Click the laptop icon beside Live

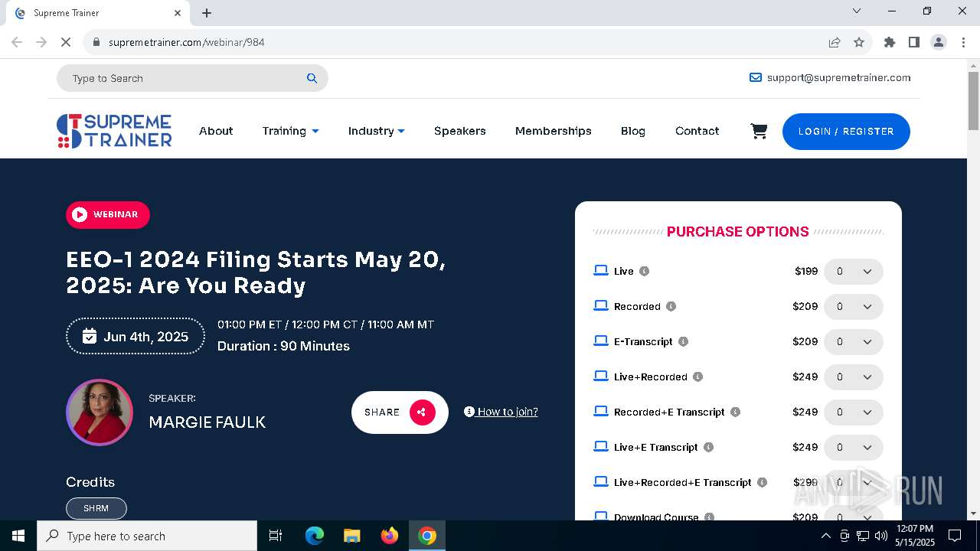(x=601, y=270)
